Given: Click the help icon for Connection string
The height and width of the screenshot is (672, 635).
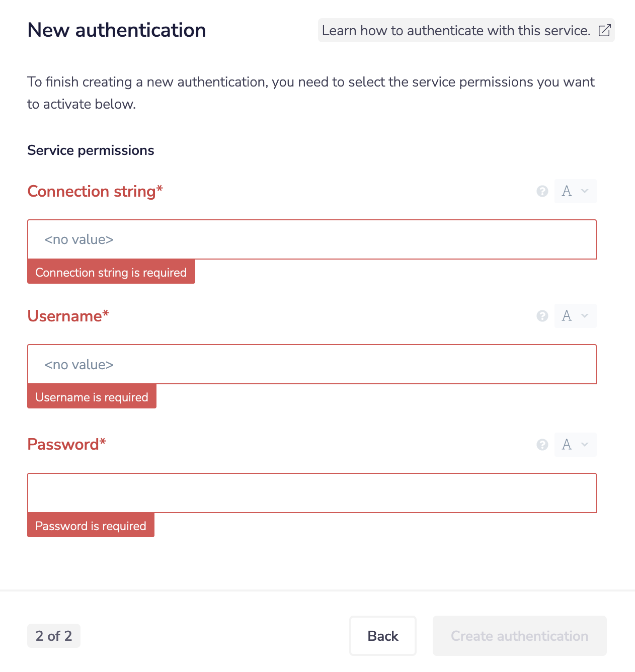Looking at the screenshot, I should 542,191.
